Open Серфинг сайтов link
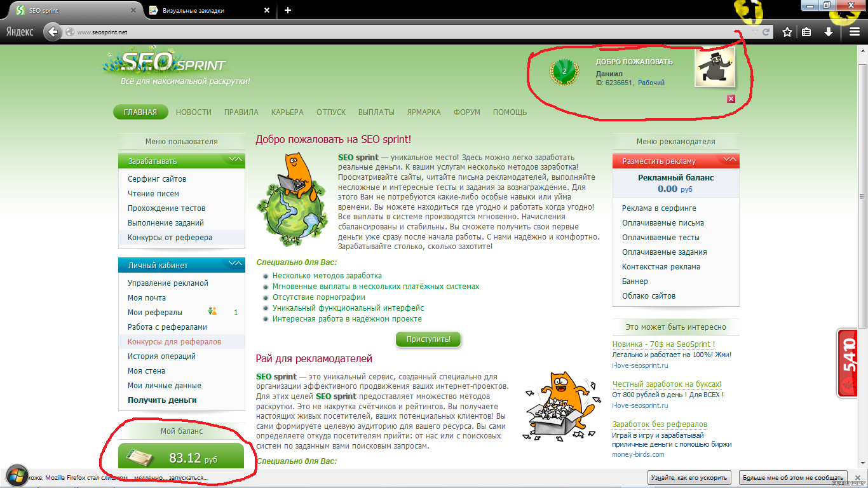 point(157,179)
